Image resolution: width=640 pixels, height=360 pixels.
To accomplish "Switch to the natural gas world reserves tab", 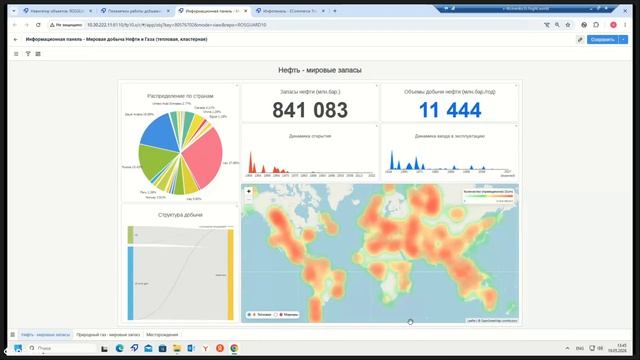I will pos(108,335).
